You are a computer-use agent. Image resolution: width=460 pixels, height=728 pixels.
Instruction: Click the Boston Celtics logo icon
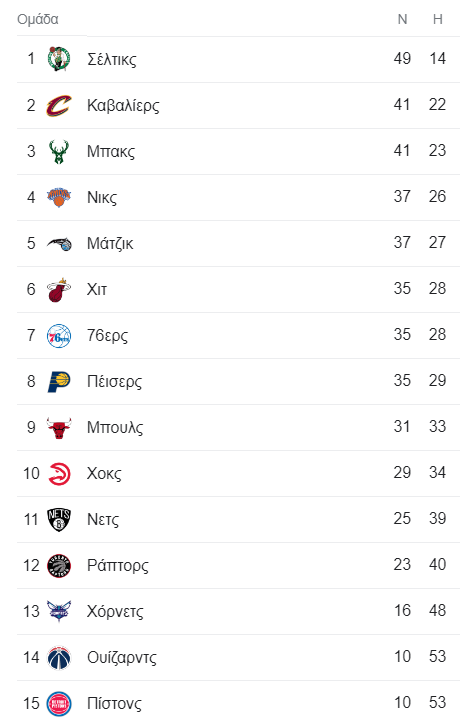tap(59, 59)
